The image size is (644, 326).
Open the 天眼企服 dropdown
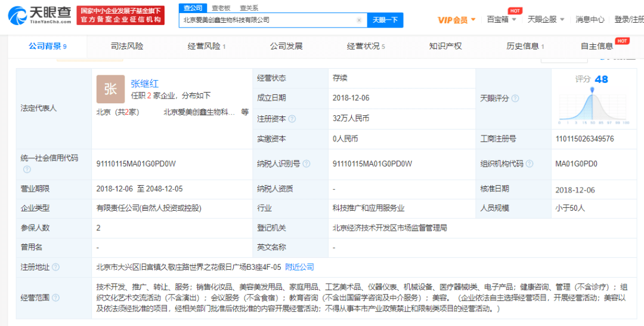pos(545,20)
